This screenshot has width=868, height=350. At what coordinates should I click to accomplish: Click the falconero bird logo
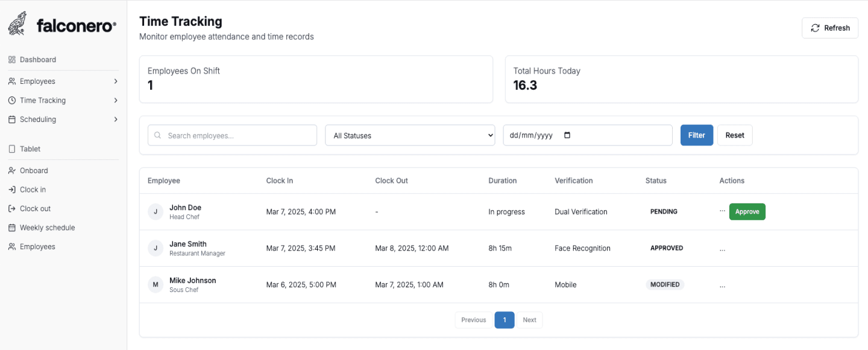click(x=17, y=24)
